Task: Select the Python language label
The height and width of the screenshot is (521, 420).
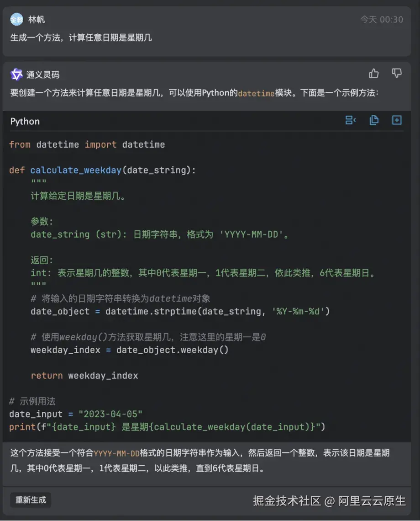Action: [25, 121]
